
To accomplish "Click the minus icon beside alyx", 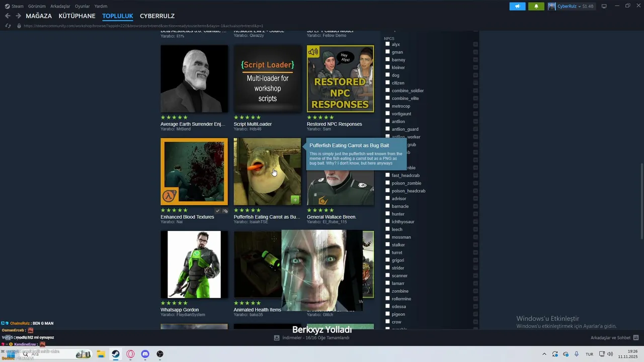I will pos(475,44).
